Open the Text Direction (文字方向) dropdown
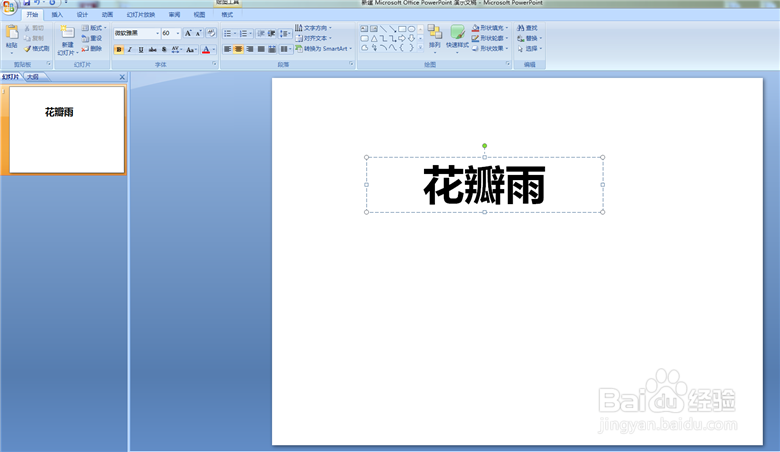The image size is (780, 452). [313, 28]
